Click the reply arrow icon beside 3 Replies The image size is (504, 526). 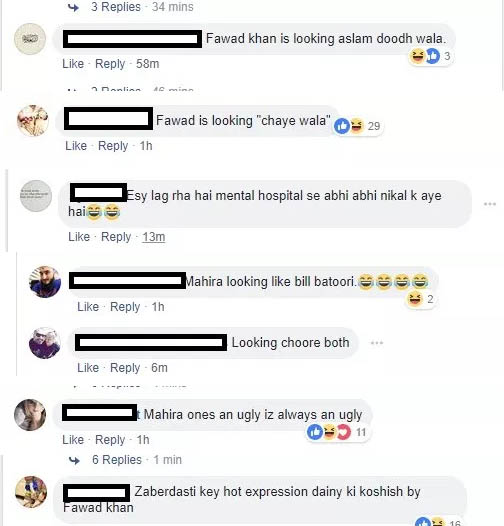(x=73, y=7)
